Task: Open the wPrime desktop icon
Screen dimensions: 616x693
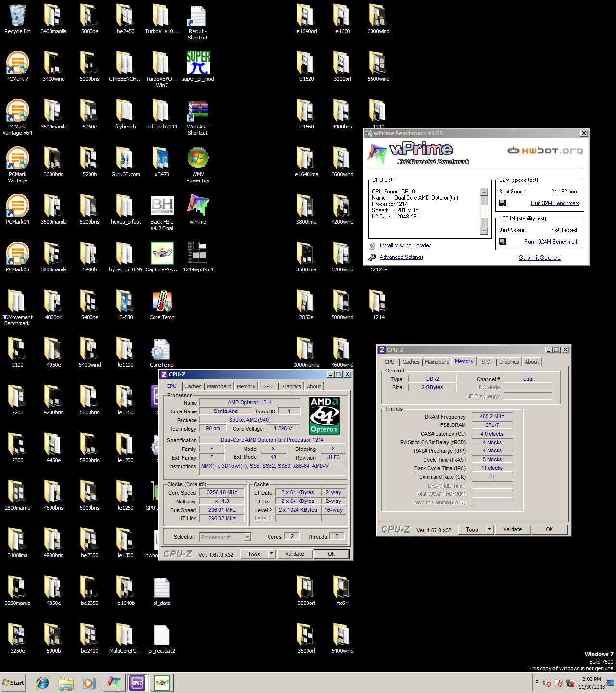Action: click(x=198, y=210)
